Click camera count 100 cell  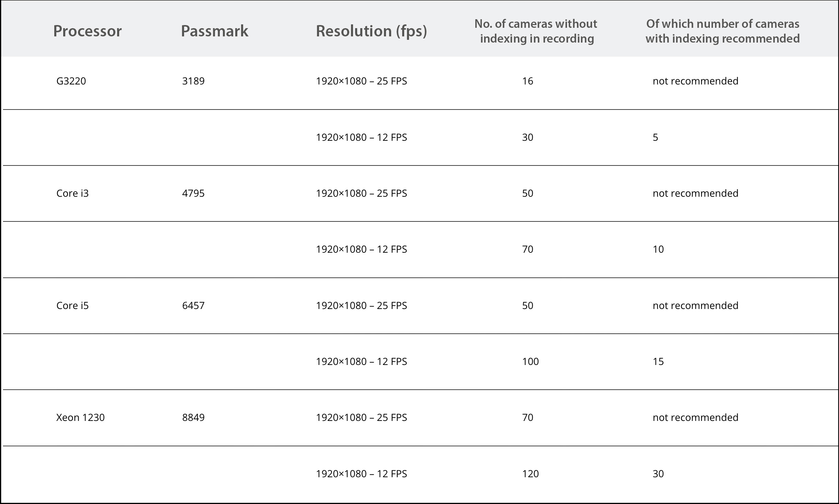pos(531,362)
